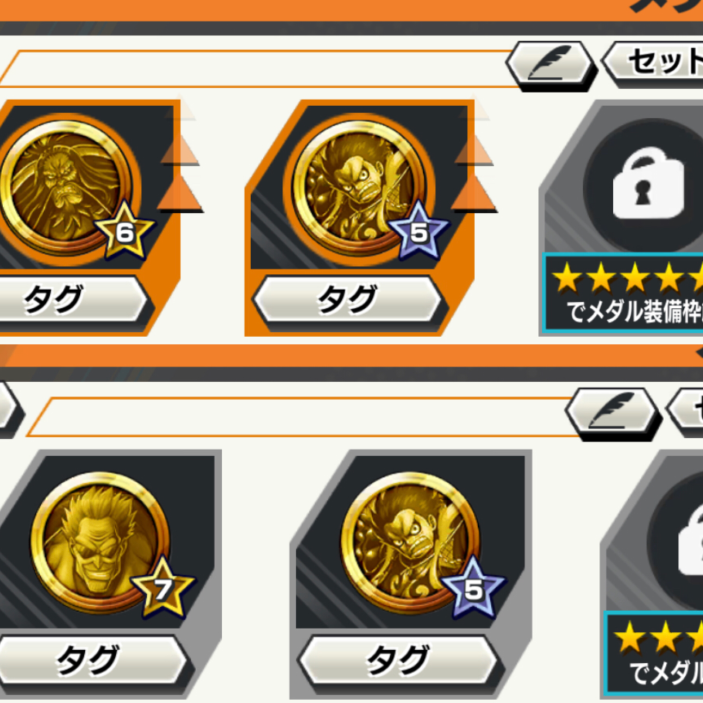Click the quill edit icon for top set

[551, 64]
